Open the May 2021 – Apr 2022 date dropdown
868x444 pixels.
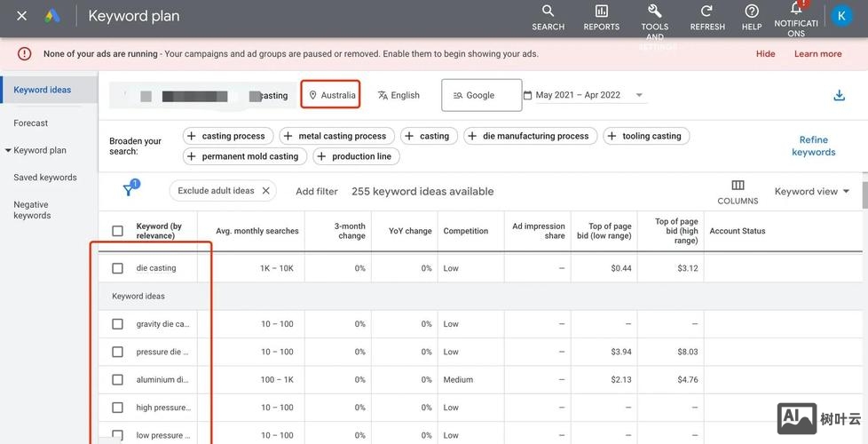tap(584, 95)
